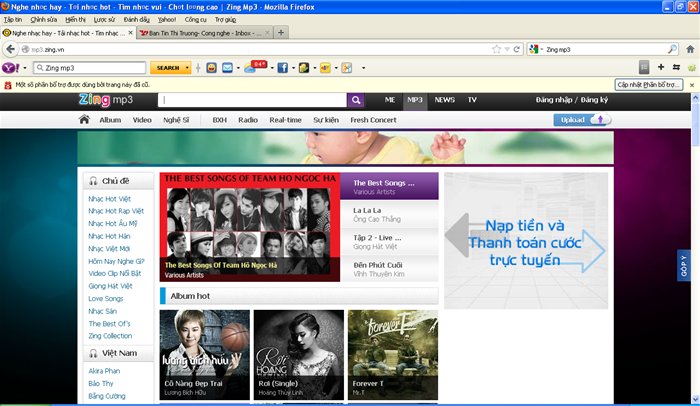
Task: Click the Upload button
Action: coord(583,120)
